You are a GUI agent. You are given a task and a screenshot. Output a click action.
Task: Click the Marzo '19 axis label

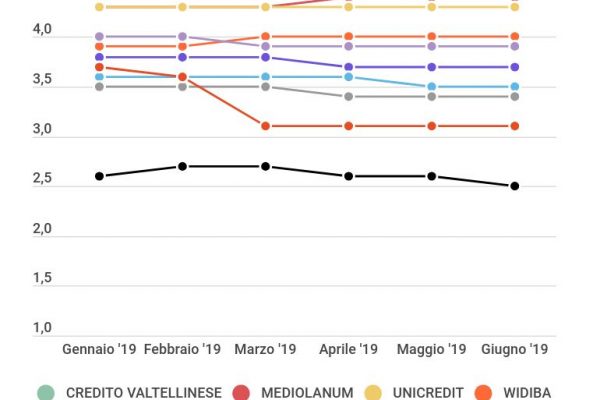[265, 350]
